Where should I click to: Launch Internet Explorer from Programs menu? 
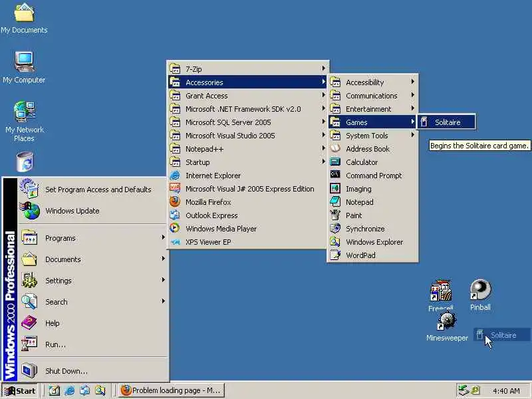pos(247,176)
